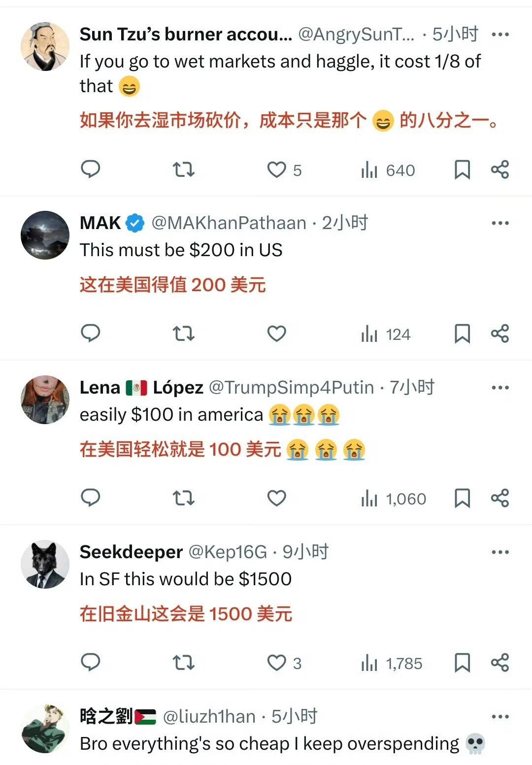Bookmark MAK's $200 in US tweet
This screenshot has width=532, height=765.
(462, 334)
